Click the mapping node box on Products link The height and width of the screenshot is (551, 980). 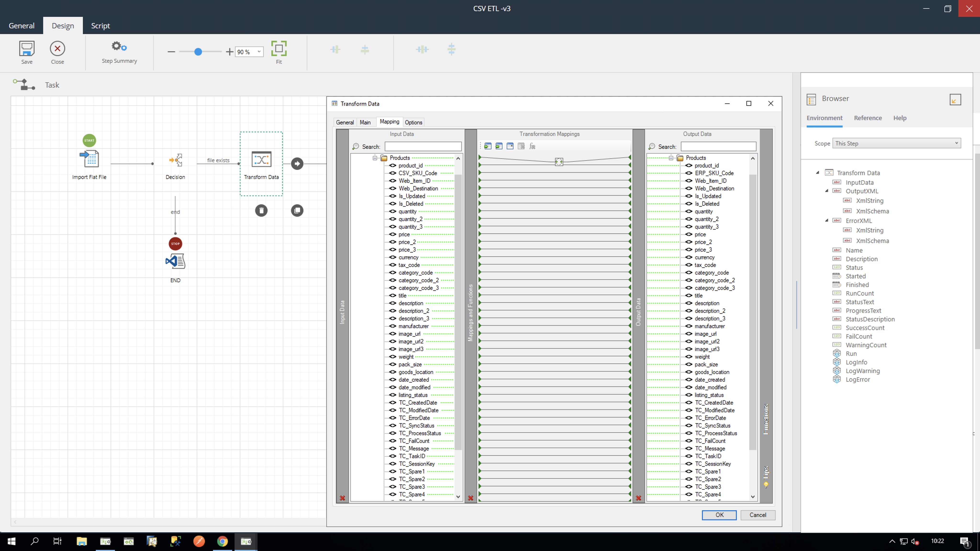coord(559,162)
